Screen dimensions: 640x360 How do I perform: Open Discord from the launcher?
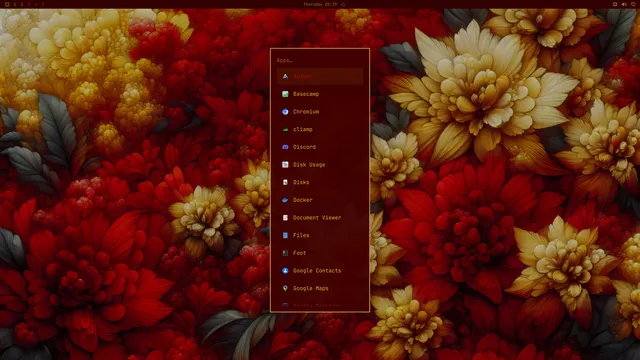(x=320, y=147)
